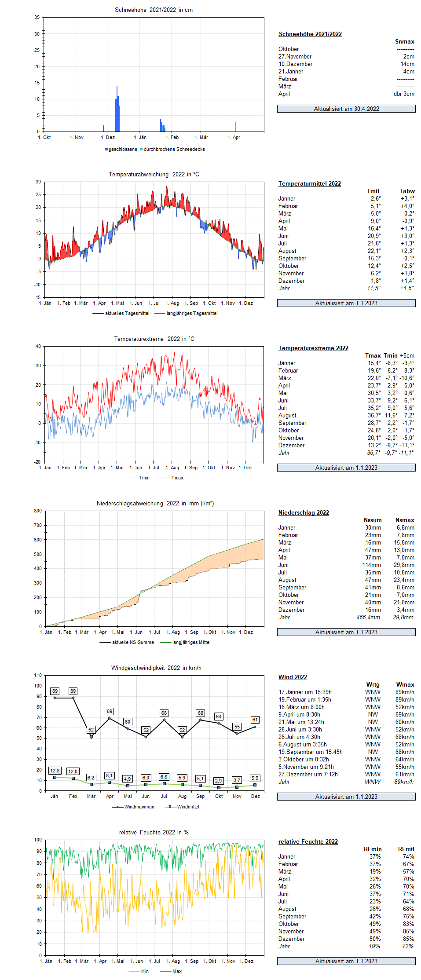Click the '10.Dezember' snow table row
The image size is (421, 980).
point(346,64)
